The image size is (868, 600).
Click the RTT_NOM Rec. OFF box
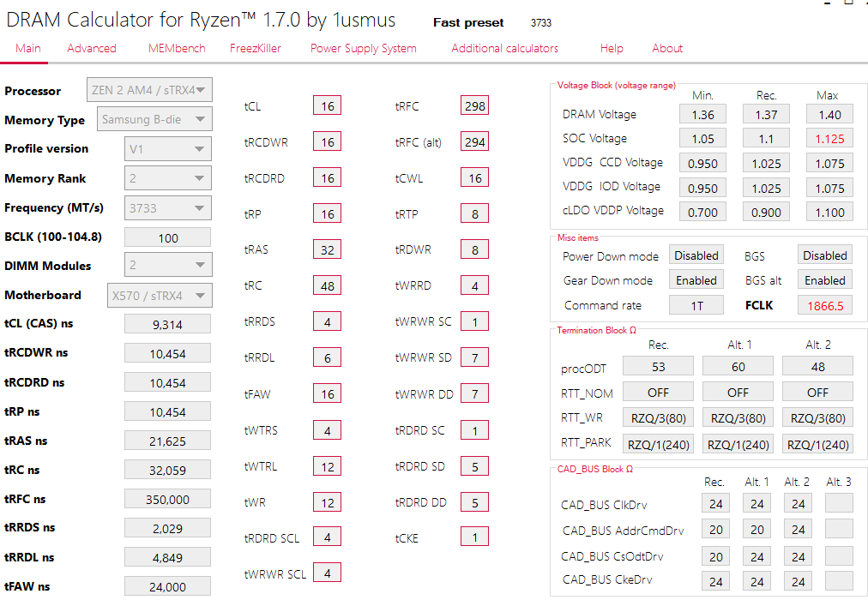pyautogui.click(x=658, y=392)
